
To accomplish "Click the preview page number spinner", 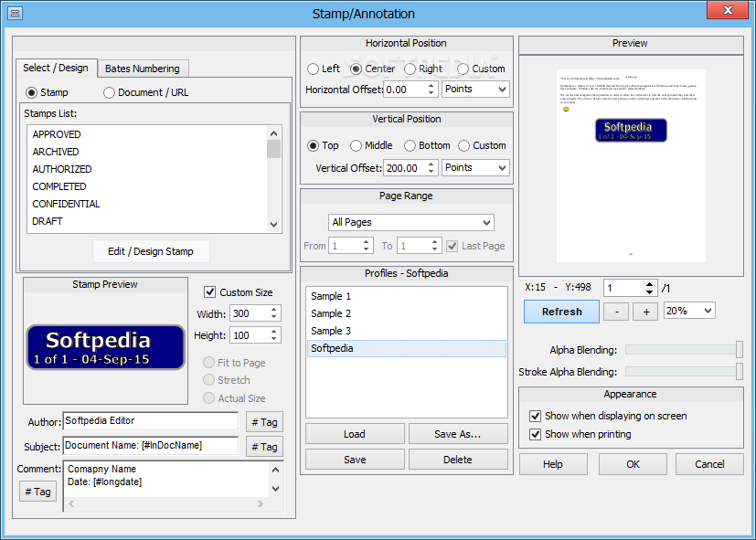I will pos(649,288).
